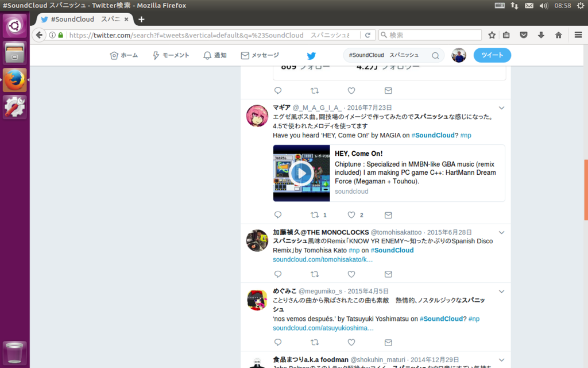Save page to Pocket icon
588x368 pixels.
pyautogui.click(x=524, y=35)
